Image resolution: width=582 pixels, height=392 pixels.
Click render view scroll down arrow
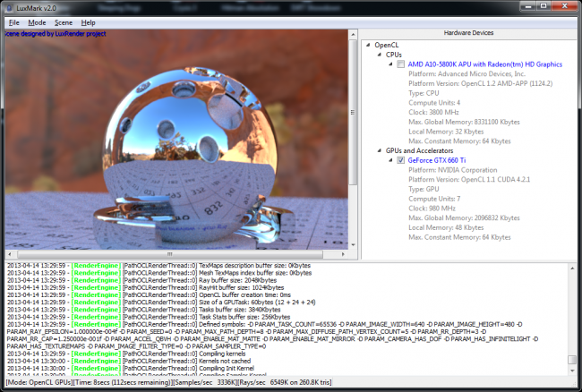(353, 245)
